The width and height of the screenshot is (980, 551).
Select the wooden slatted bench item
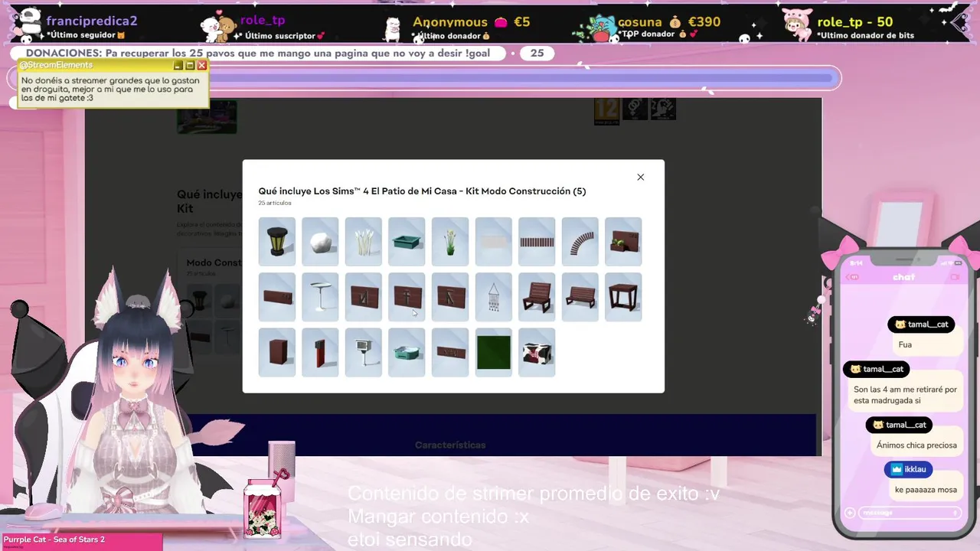coord(580,297)
